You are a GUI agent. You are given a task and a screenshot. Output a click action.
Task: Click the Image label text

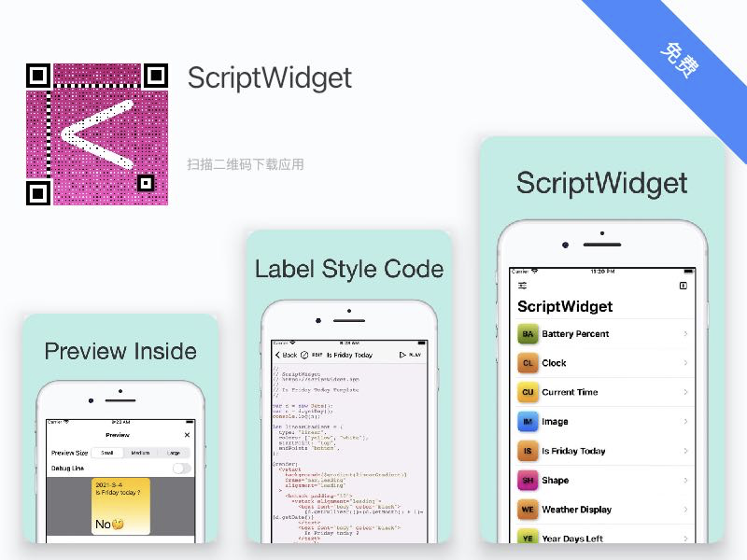pyautogui.click(x=555, y=422)
